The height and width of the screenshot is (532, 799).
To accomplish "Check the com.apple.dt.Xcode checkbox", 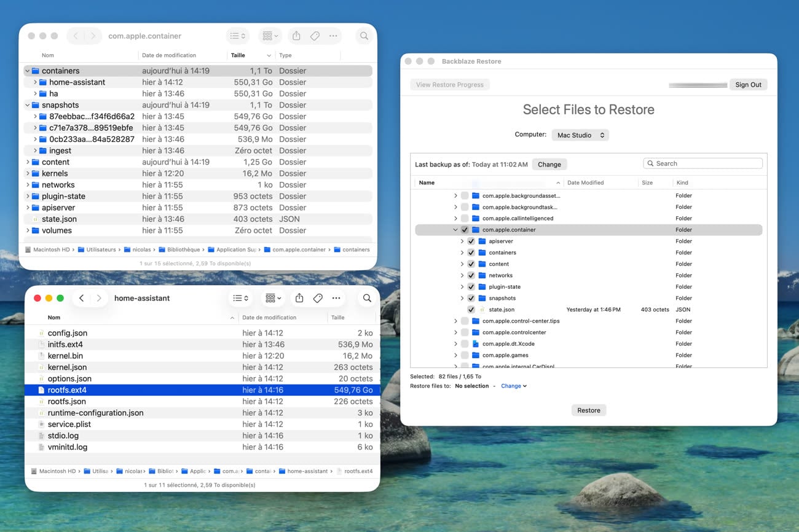I will [465, 344].
